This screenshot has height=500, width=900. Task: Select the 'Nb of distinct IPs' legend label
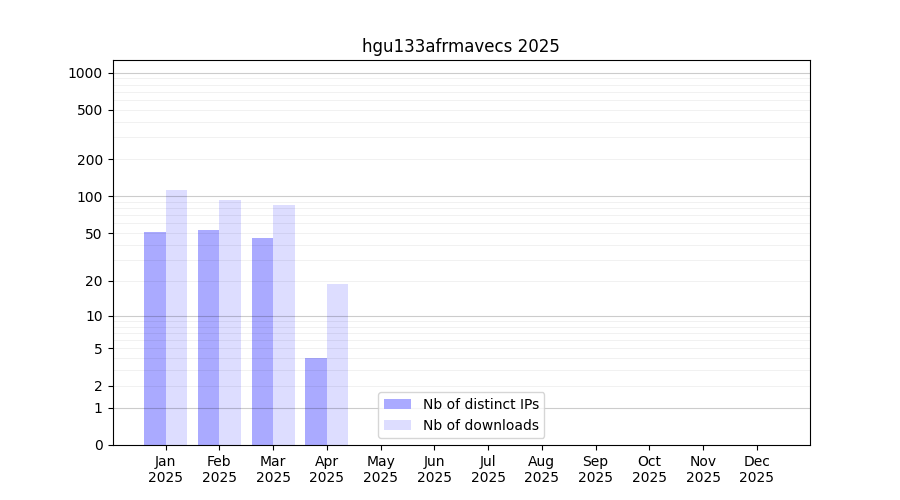pos(480,404)
